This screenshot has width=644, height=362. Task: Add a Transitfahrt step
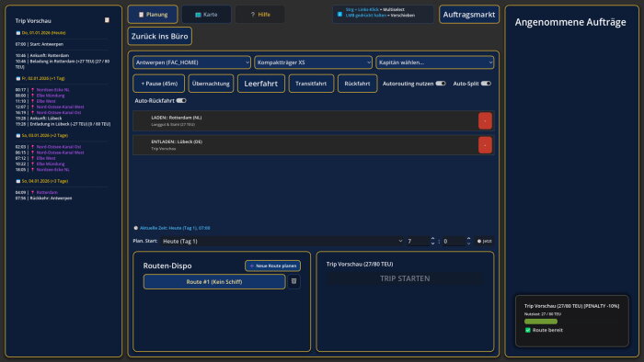[311, 84]
